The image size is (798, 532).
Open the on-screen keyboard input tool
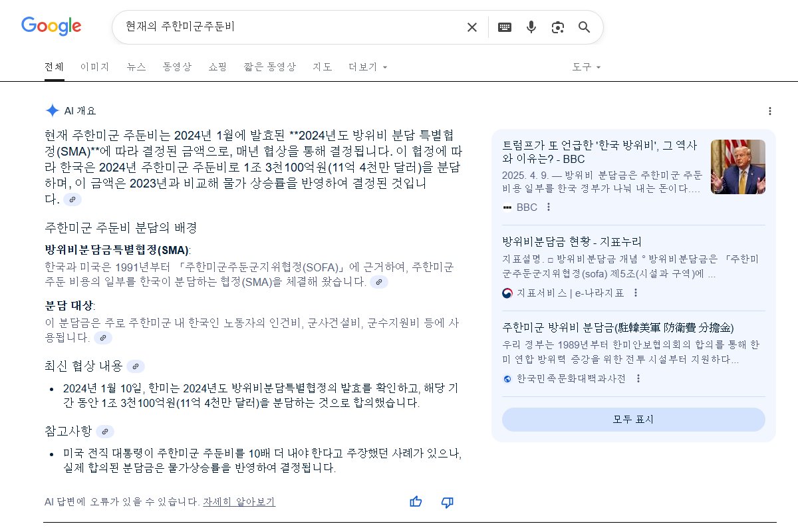point(505,27)
